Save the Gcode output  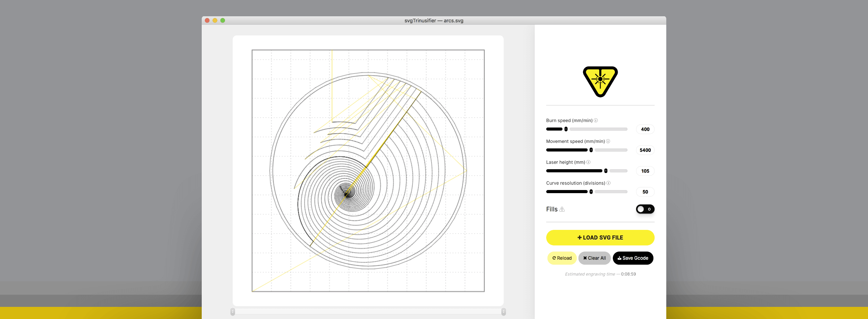[x=633, y=258]
